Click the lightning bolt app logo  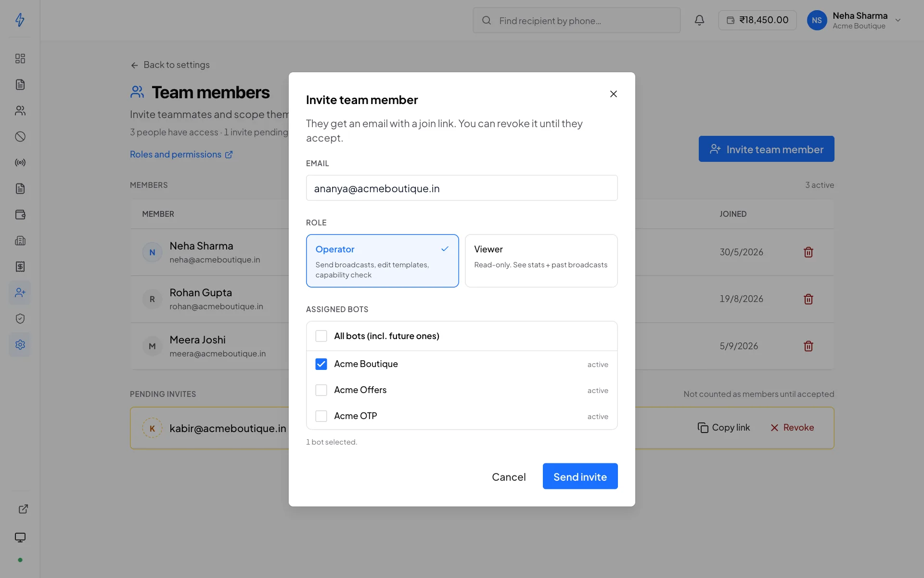(20, 20)
